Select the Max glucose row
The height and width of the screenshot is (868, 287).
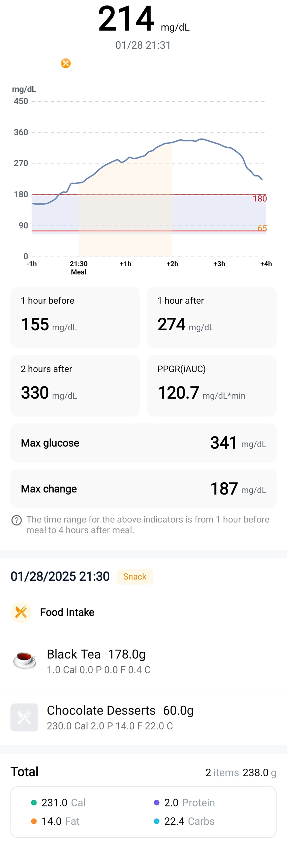[143, 443]
